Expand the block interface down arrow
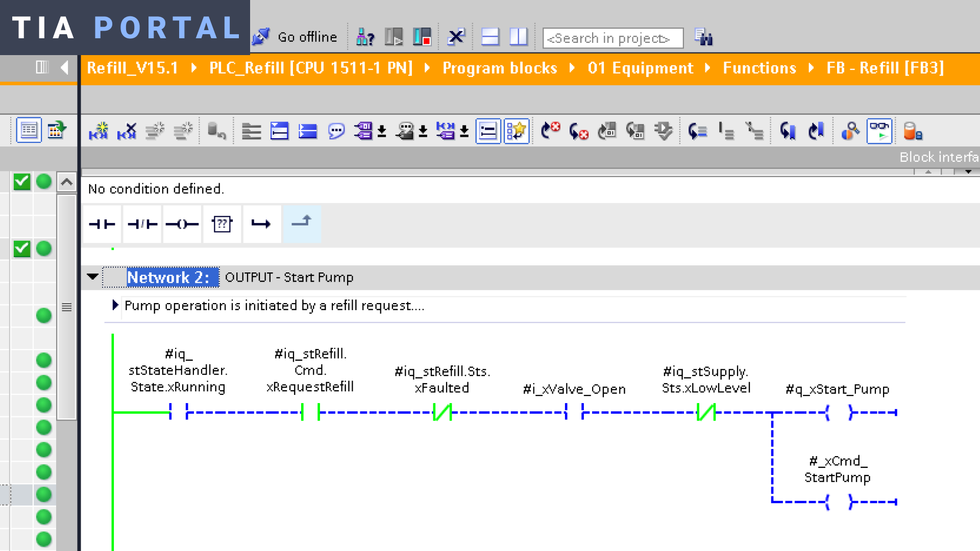Viewport: 980px width, 551px height. click(x=968, y=171)
